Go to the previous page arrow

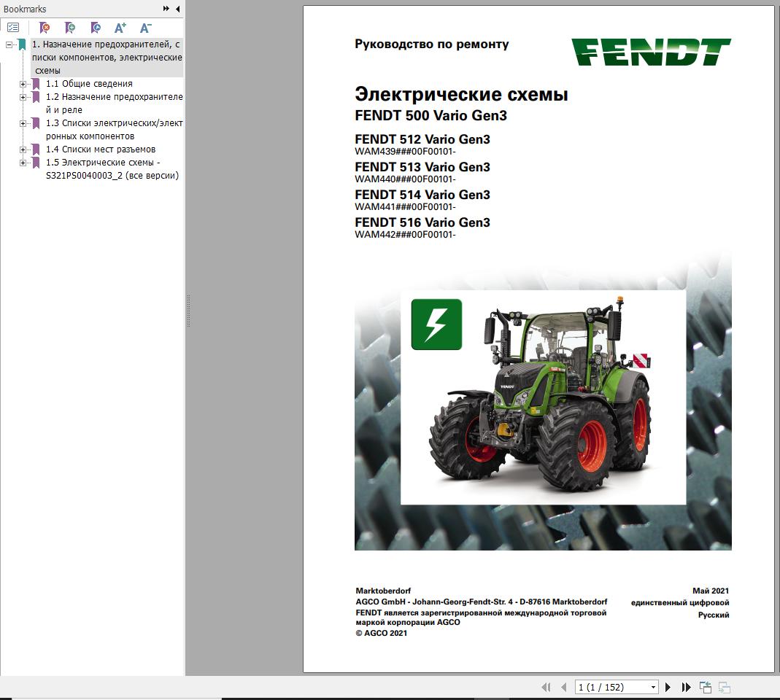563,687
